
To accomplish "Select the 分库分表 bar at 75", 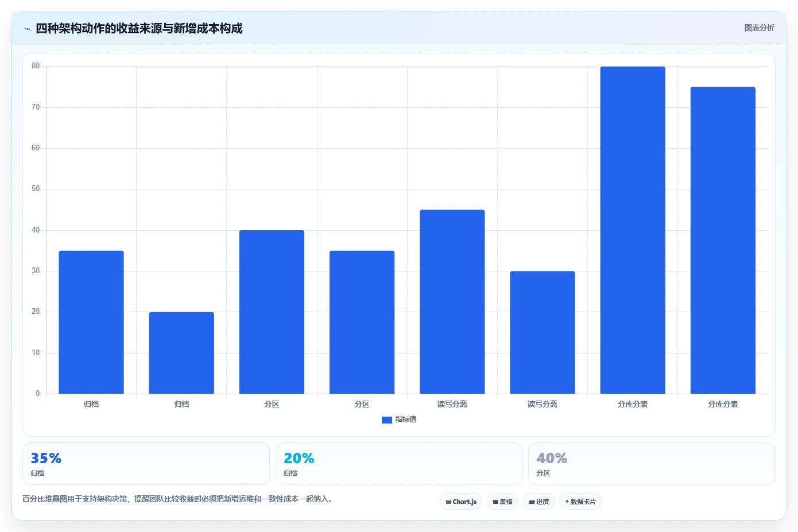I will pyautogui.click(x=723, y=240).
